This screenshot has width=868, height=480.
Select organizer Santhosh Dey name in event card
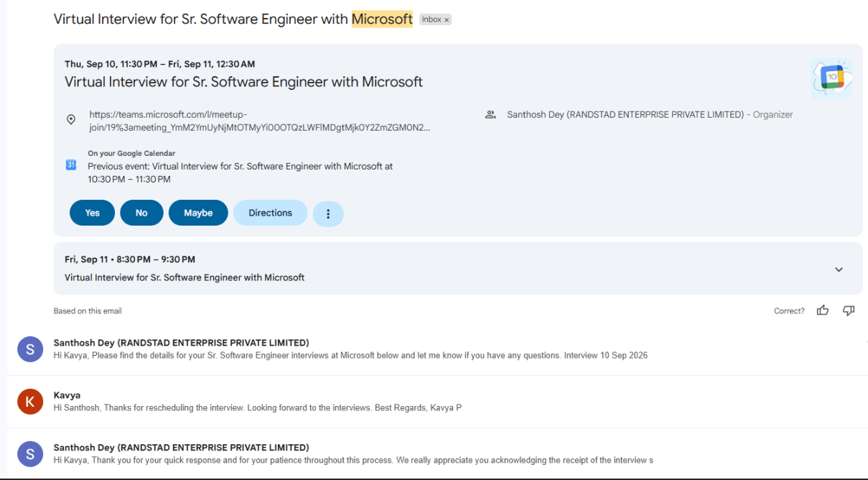point(625,114)
